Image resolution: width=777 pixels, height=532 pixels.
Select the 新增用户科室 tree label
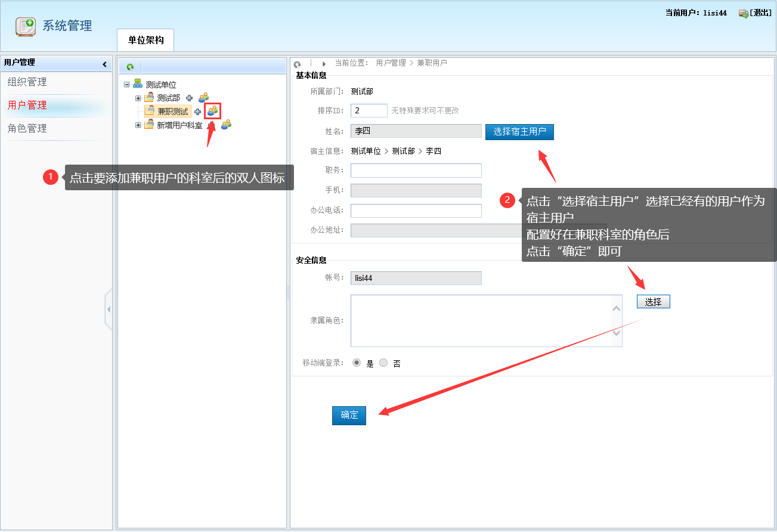(179, 125)
